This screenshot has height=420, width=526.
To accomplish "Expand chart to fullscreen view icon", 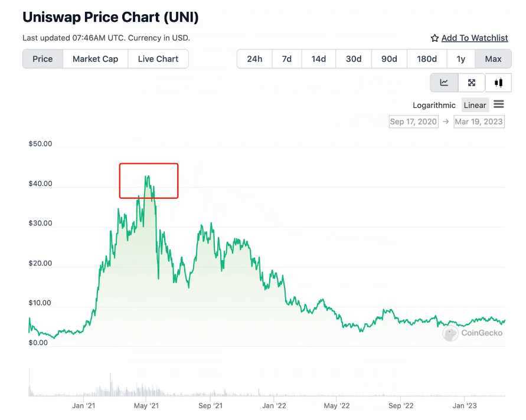I will [x=471, y=83].
